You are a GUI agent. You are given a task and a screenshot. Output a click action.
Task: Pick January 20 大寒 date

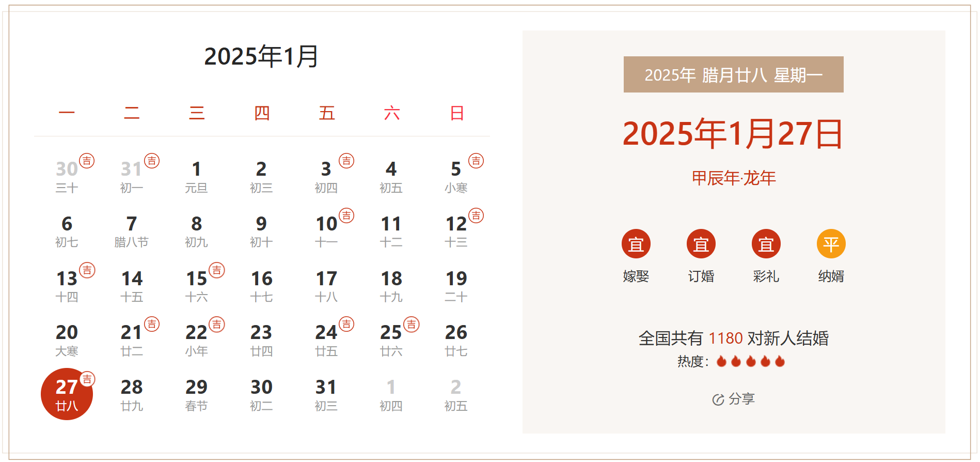67,340
